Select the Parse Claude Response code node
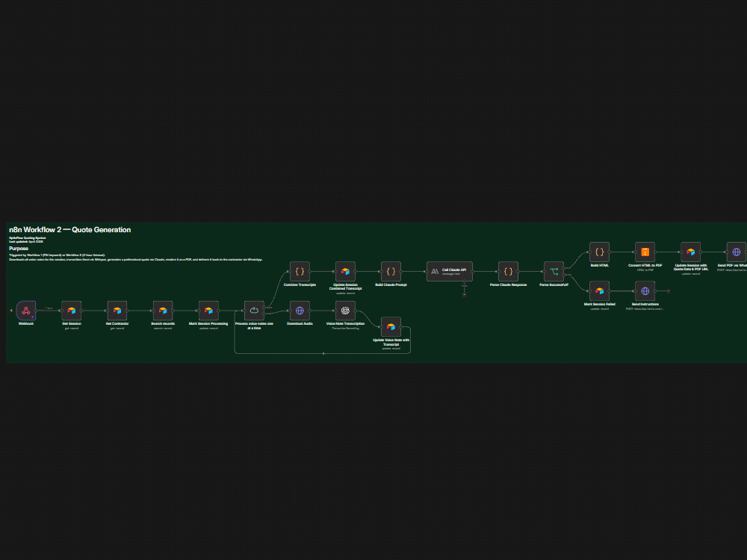Screen dimensions: 747x560 [x=508, y=272]
